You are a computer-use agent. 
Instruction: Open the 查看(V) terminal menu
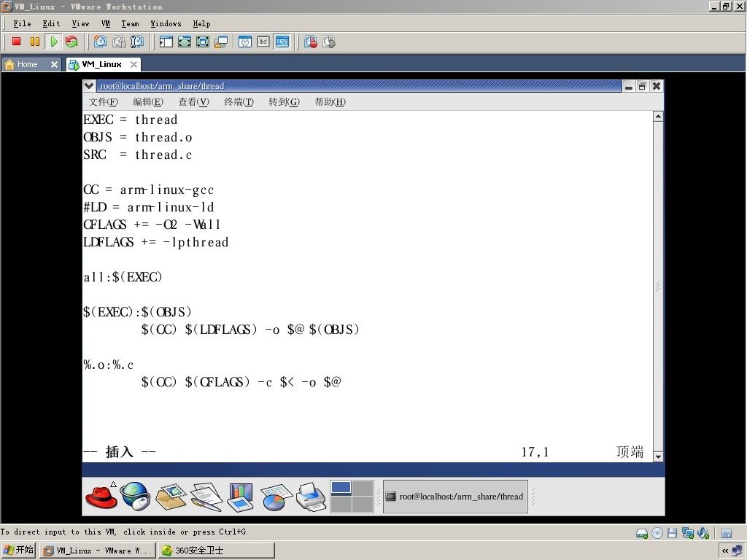pos(193,101)
